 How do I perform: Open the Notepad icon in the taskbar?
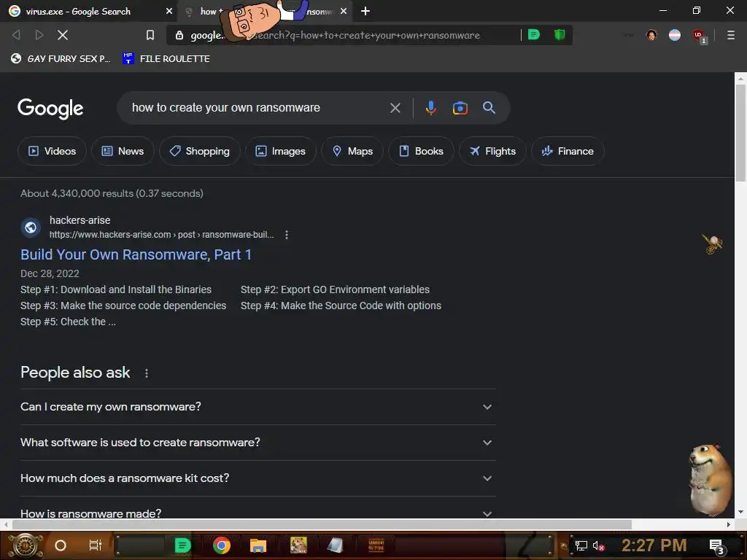tap(335, 545)
